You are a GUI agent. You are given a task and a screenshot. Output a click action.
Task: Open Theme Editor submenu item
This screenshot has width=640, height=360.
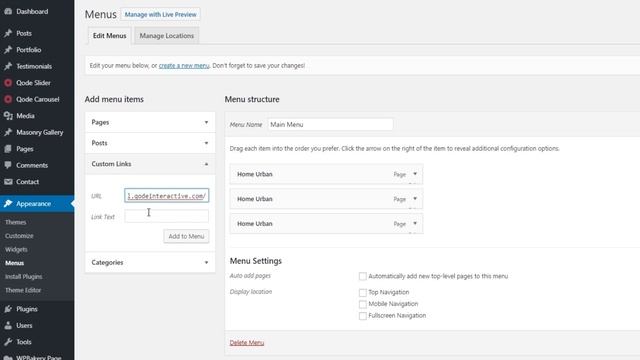[23, 290]
